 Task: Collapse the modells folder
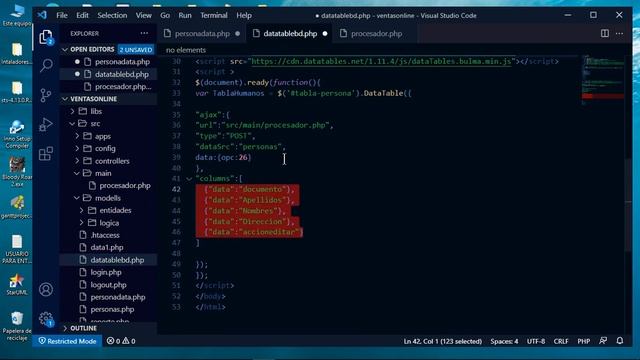(x=77, y=198)
